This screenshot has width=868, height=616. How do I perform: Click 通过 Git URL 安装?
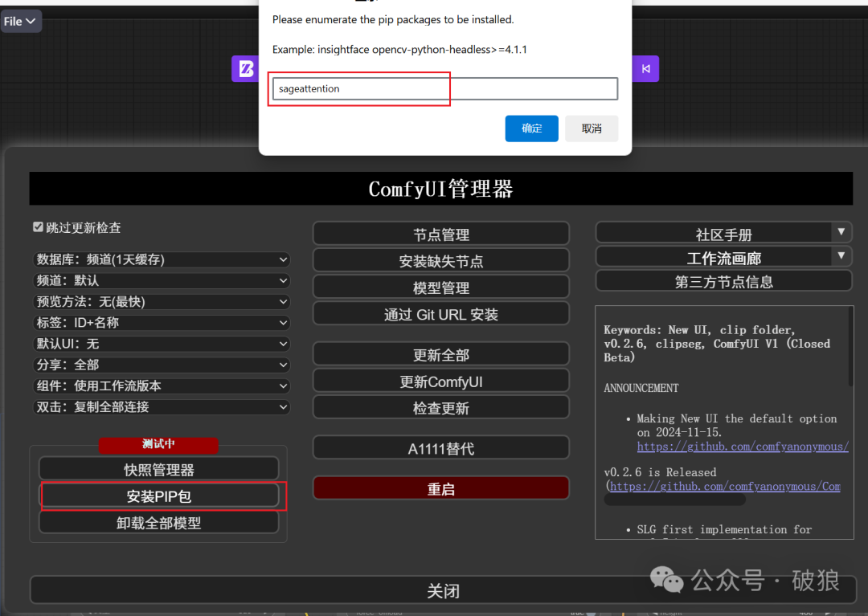pyautogui.click(x=441, y=314)
